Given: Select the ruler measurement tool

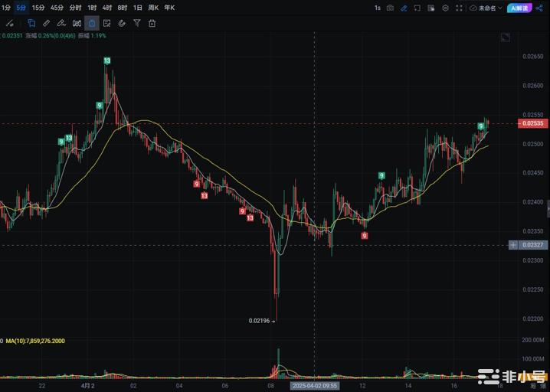Looking at the screenshot, I should pyautogui.click(x=47, y=23).
